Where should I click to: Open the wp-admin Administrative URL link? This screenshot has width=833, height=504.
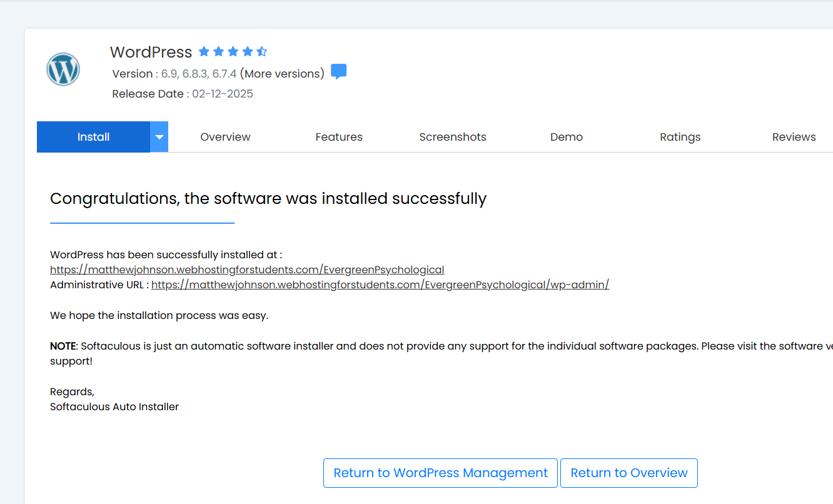380,285
